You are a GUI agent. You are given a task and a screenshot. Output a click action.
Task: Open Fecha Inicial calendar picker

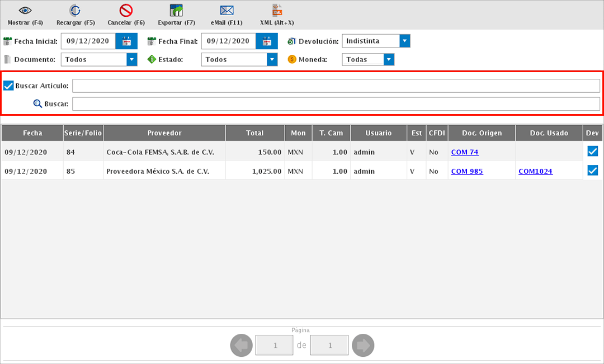point(126,41)
